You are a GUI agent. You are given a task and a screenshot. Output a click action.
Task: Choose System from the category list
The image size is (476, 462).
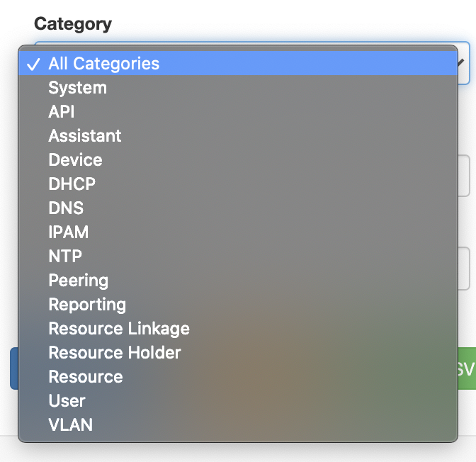coord(77,88)
